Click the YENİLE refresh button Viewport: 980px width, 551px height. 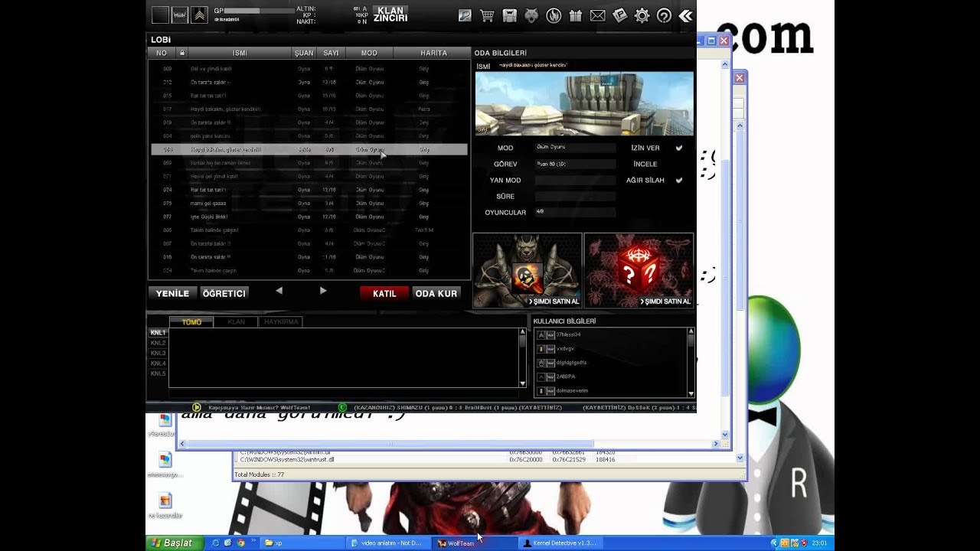point(172,293)
